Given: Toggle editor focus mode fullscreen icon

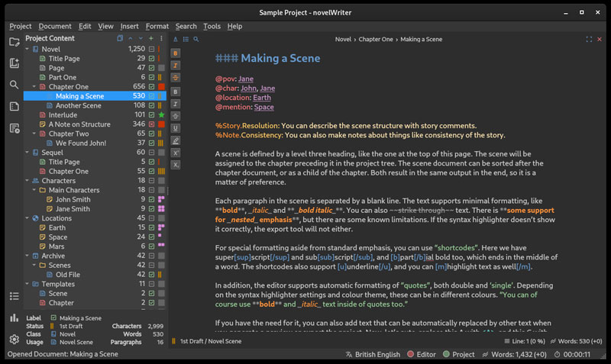Looking at the screenshot, I should coord(589,40).
